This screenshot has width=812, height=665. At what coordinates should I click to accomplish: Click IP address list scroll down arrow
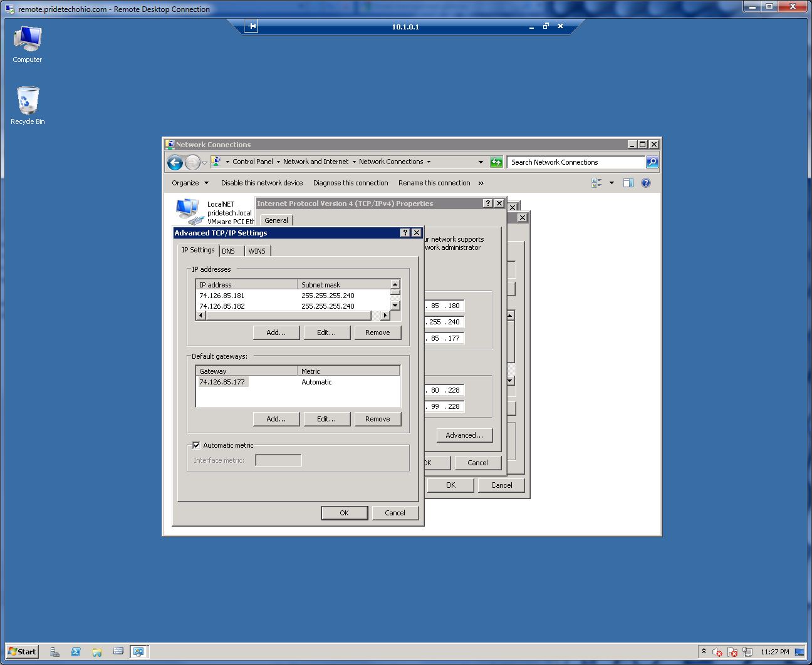(395, 306)
